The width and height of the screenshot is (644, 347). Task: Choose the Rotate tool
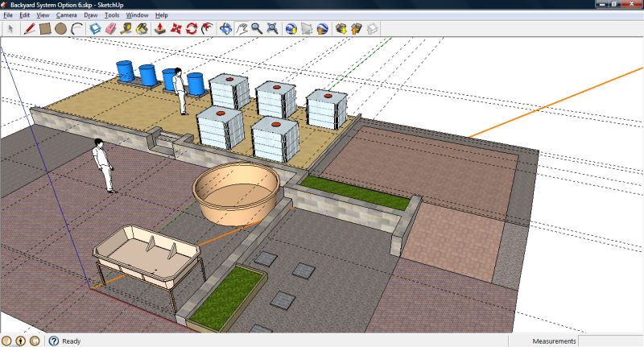[192, 29]
